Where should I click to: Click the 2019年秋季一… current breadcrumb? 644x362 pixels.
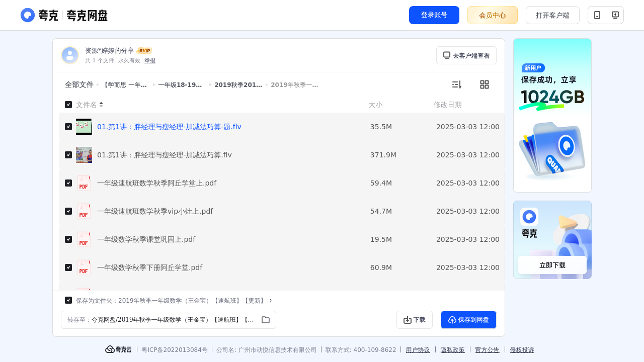click(294, 84)
